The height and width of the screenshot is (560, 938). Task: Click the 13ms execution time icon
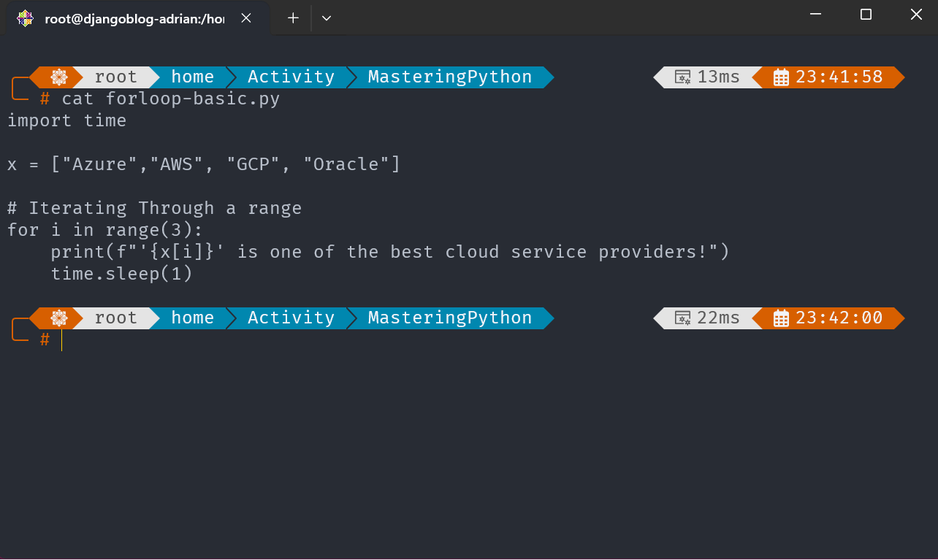coord(683,77)
